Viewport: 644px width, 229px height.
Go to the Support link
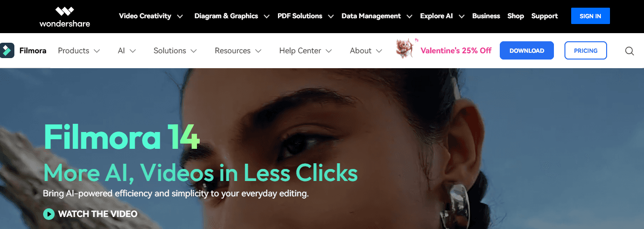point(544,16)
